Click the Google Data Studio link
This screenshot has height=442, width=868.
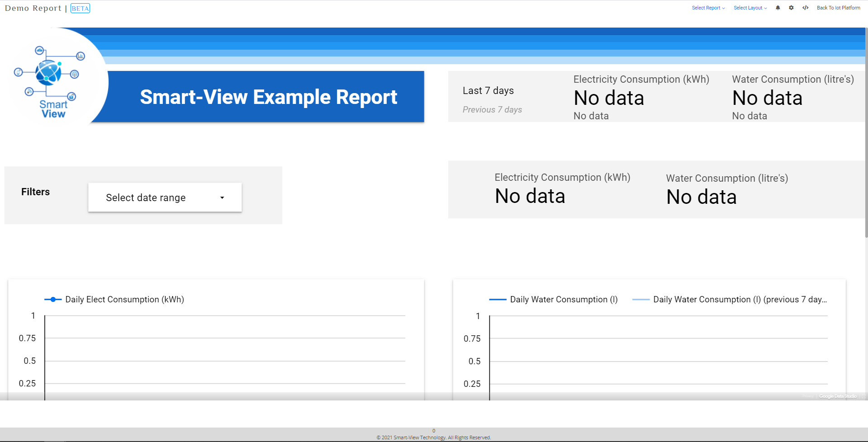tap(838, 396)
